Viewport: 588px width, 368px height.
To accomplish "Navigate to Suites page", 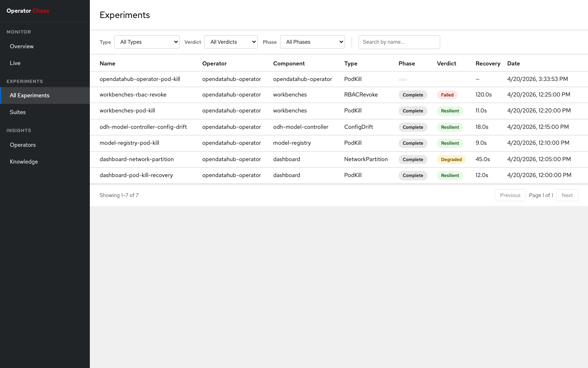I will pyautogui.click(x=18, y=112).
